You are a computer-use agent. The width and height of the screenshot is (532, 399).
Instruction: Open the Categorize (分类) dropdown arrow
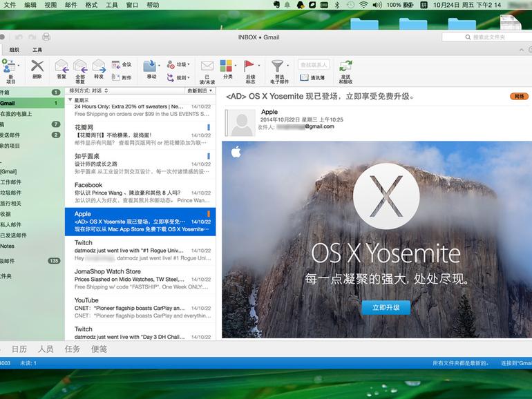(x=236, y=65)
